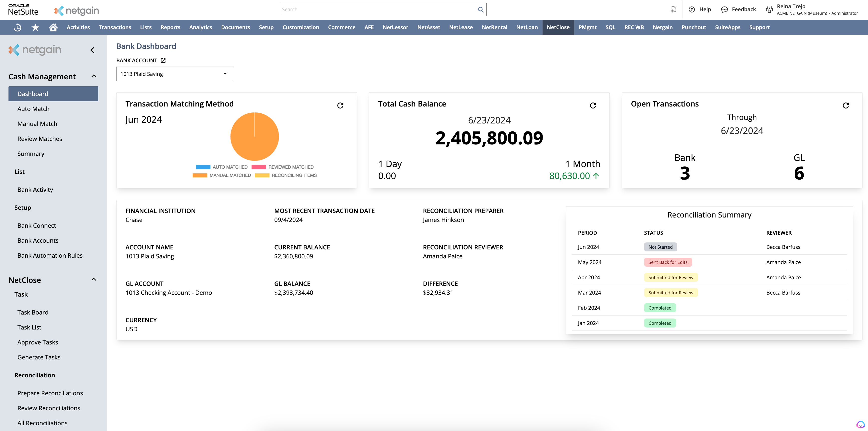Viewport: 868px width, 431px height.
Task: Open the Reports menu
Action: 170,27
